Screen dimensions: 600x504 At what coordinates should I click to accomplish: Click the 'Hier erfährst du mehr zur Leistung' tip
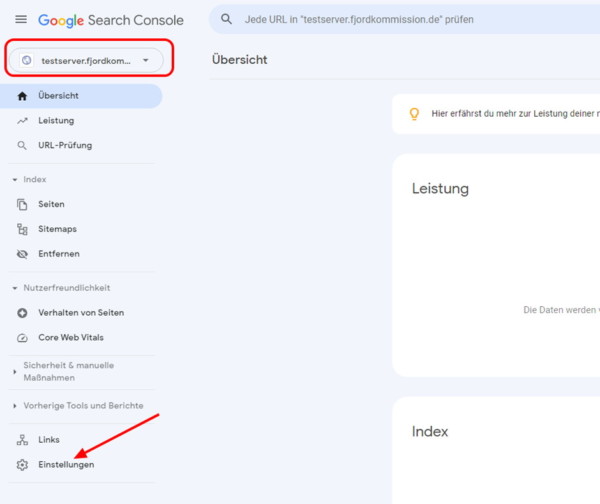[515, 114]
